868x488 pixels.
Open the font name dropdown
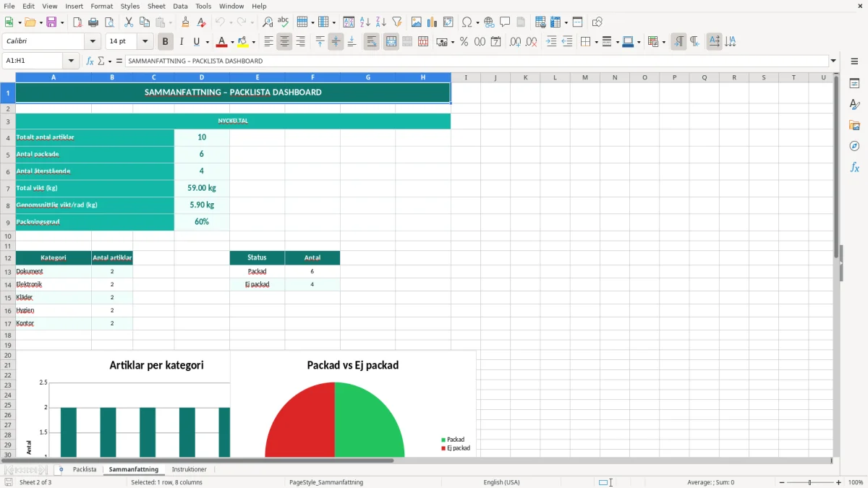pyautogui.click(x=93, y=42)
